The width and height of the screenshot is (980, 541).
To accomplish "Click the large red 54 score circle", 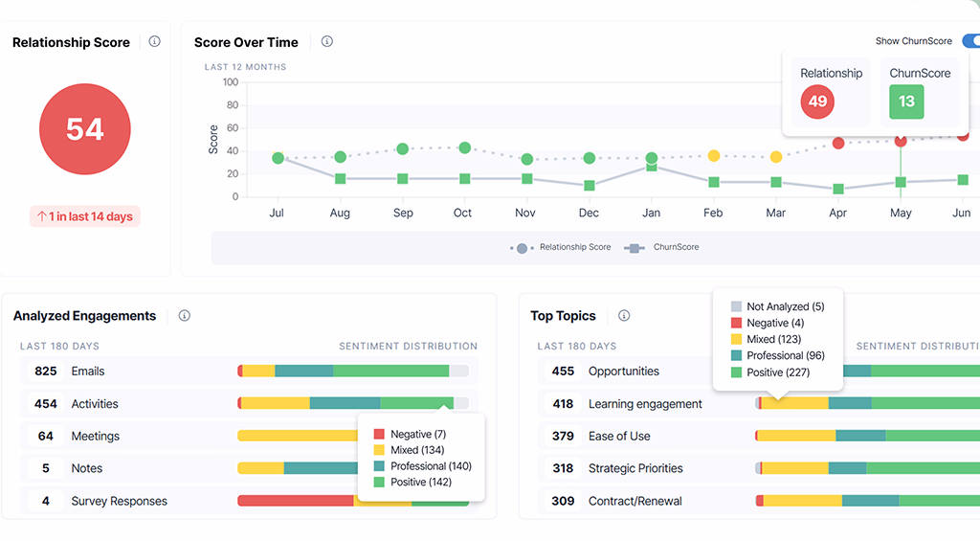I will coord(85,129).
